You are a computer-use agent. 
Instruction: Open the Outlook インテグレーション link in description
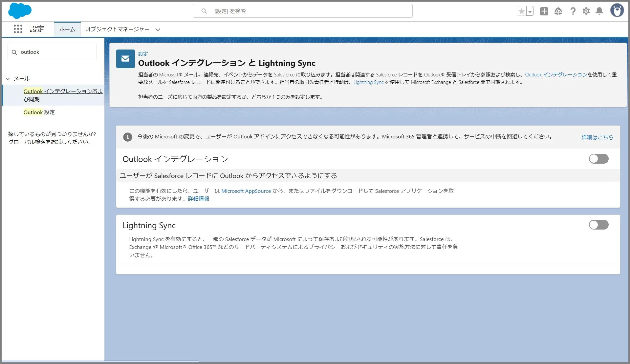point(556,75)
